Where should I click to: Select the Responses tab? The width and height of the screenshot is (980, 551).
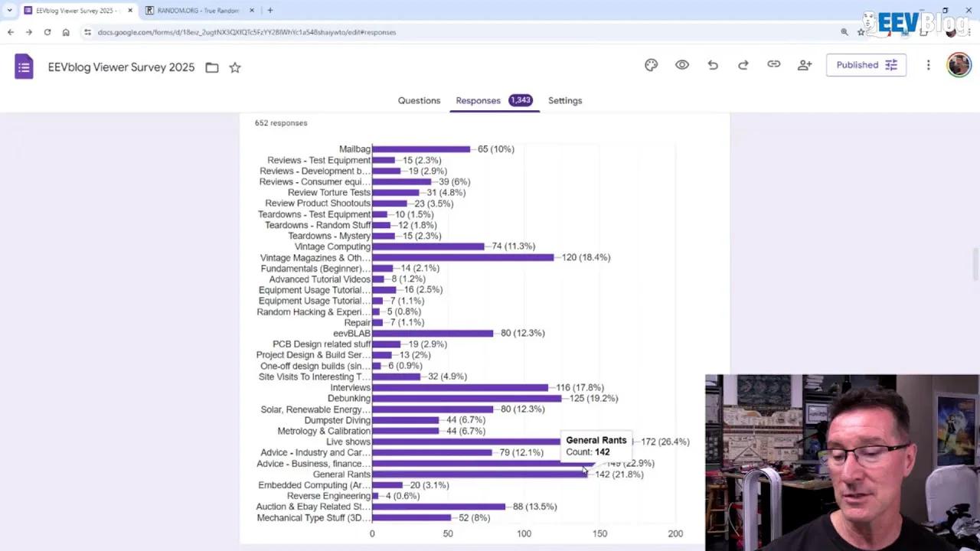478,100
